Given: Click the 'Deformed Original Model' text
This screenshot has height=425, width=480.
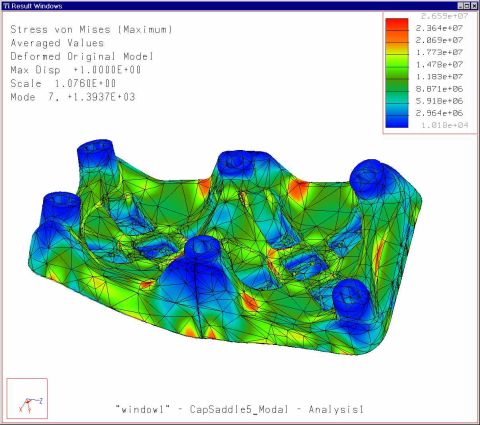Looking at the screenshot, I should tap(82, 56).
